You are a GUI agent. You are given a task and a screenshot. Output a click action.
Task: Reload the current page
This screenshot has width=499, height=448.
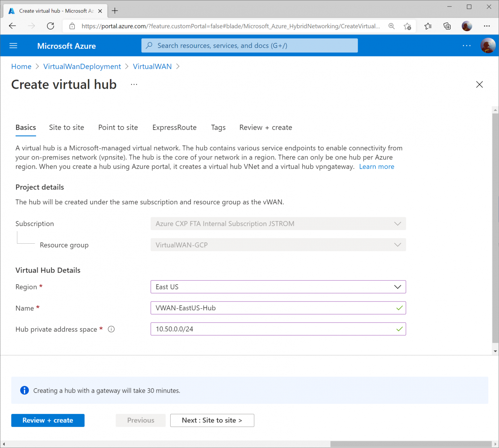pyautogui.click(x=51, y=26)
